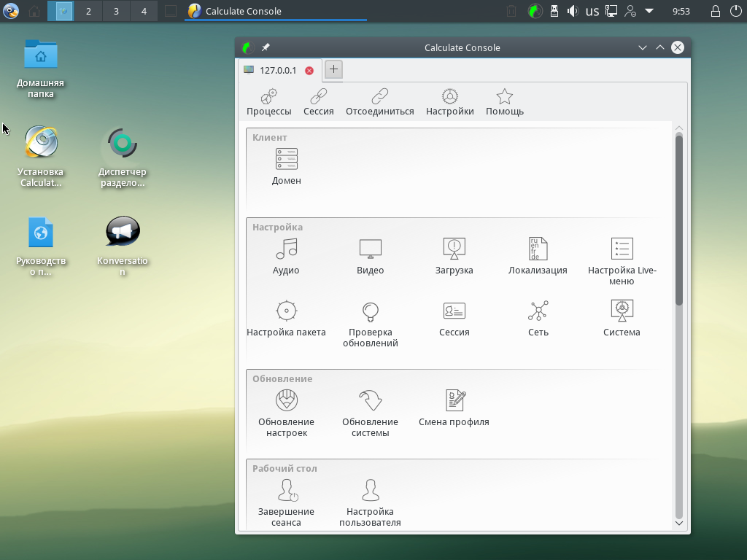747x560 pixels.
Task: Add a new connection tab
Action: point(333,69)
